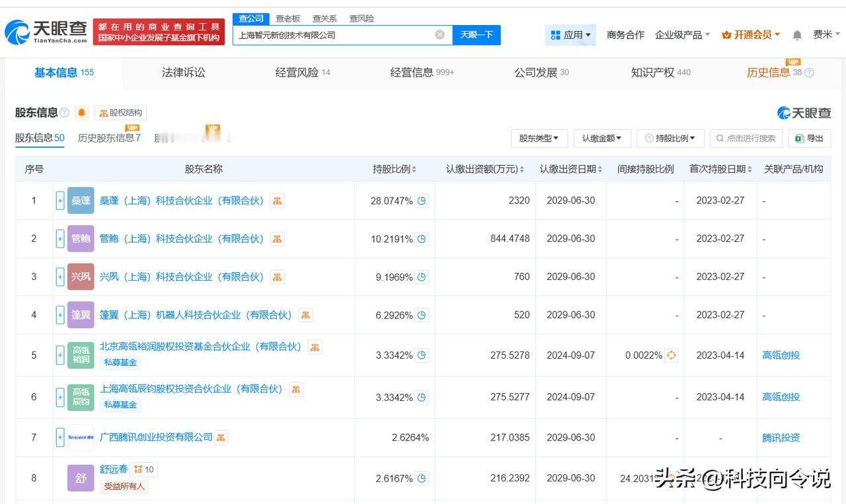The image size is (846, 504).
Task: Select the 查关系 search tab
Action: coord(325,18)
